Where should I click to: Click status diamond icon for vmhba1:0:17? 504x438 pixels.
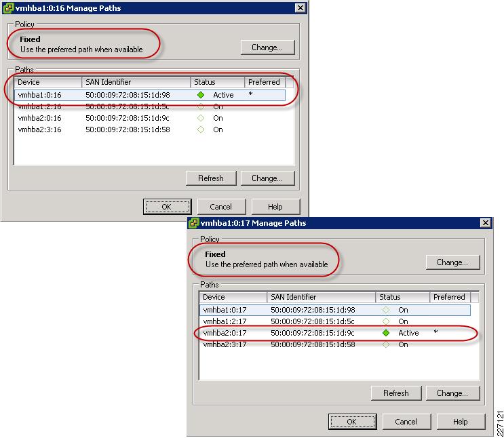(386, 310)
